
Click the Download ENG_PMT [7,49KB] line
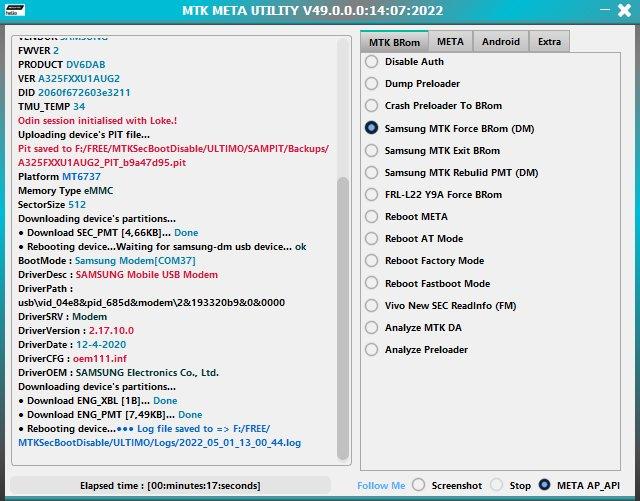pyautogui.click(x=110, y=414)
